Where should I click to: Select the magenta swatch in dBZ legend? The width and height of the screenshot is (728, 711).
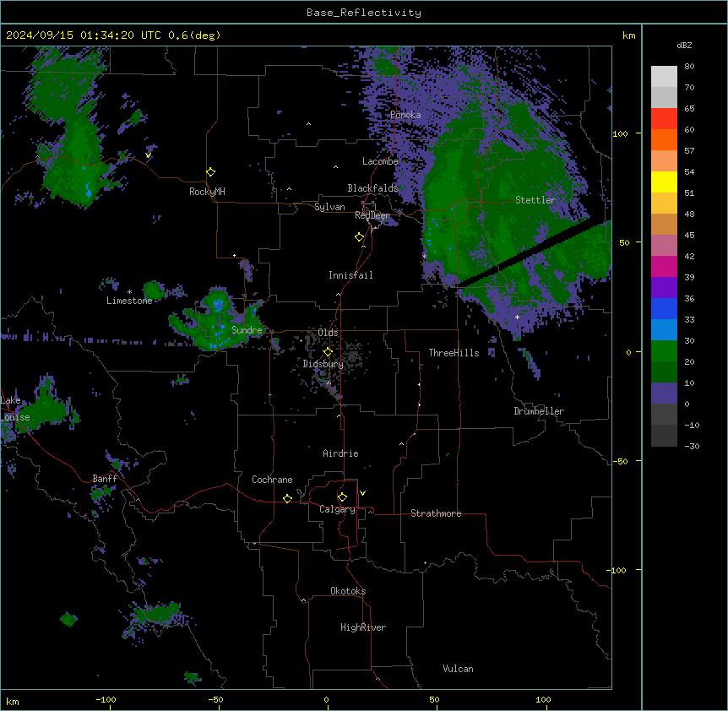tap(664, 266)
